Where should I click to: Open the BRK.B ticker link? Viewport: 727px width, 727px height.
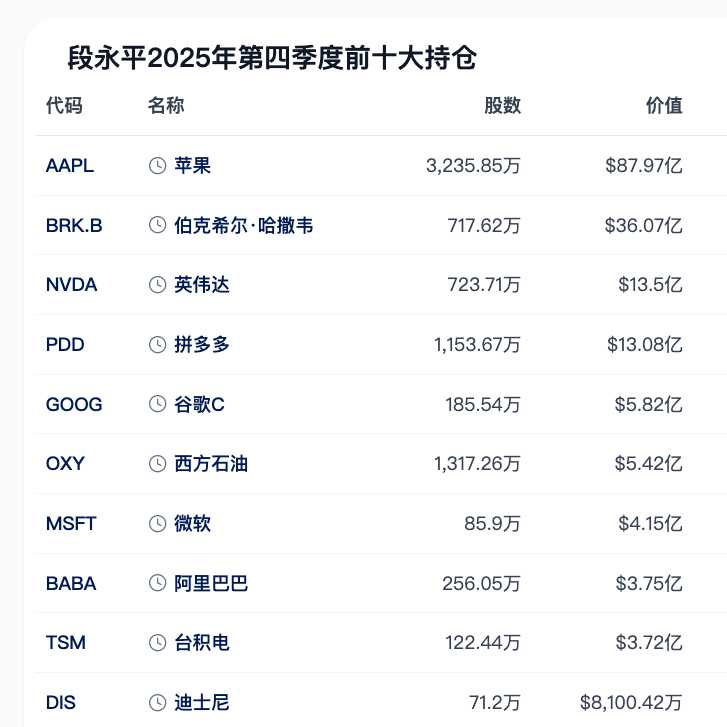74,226
